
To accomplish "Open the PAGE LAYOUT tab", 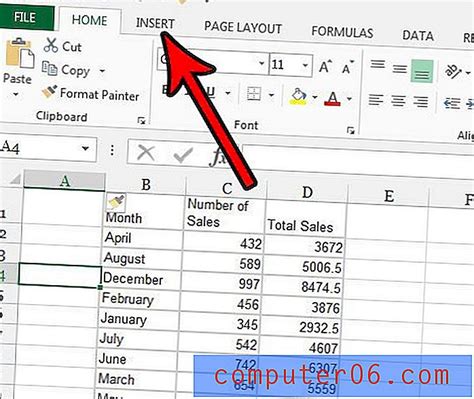I will click(x=243, y=28).
